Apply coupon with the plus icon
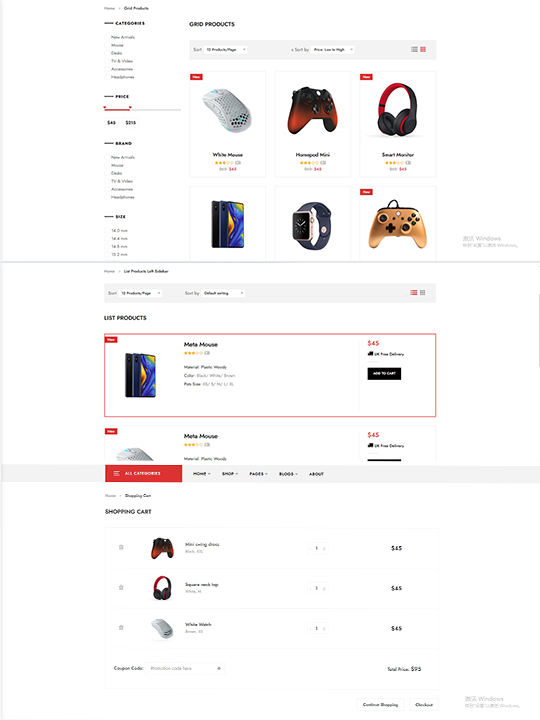The height and width of the screenshot is (720, 540). (x=219, y=668)
